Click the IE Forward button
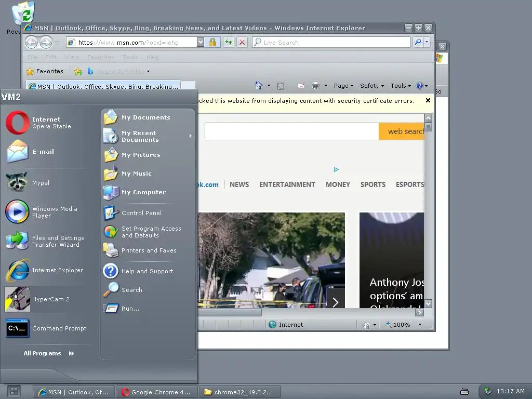The image size is (532, 399). [46, 43]
